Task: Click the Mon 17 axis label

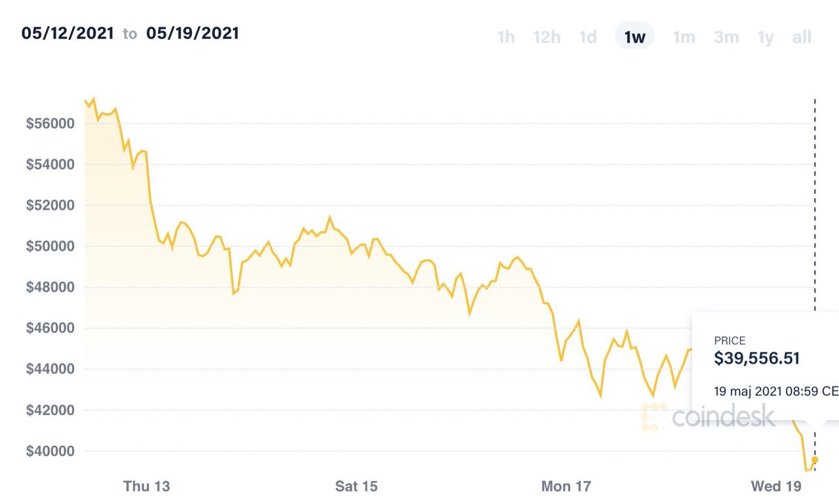Action: click(x=566, y=486)
